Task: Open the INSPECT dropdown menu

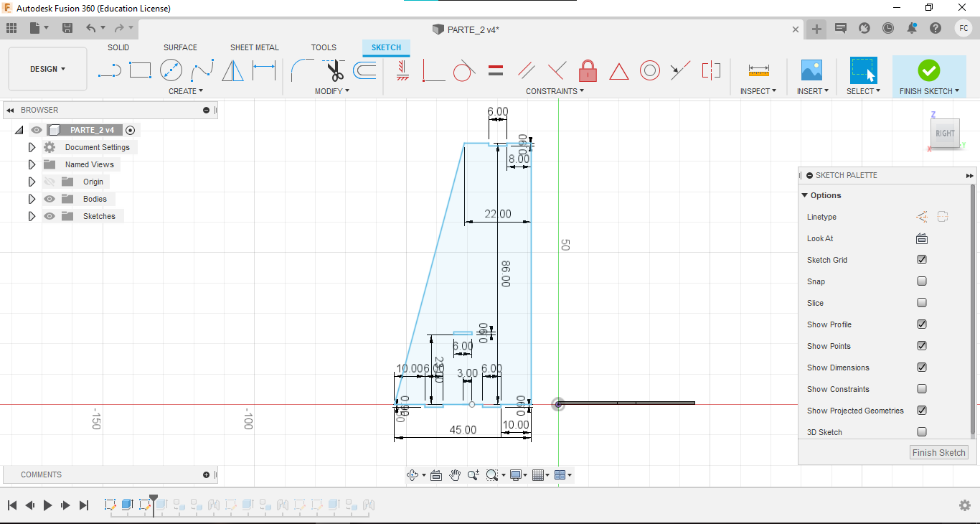Action: [758, 91]
